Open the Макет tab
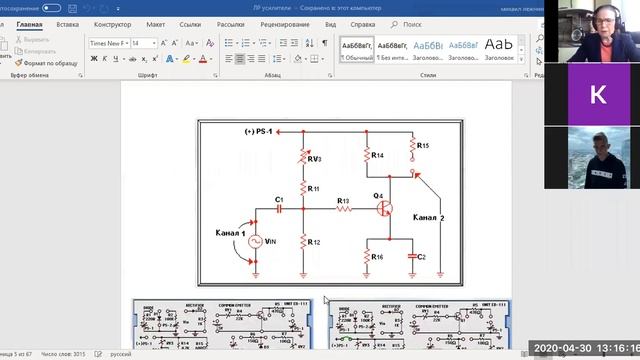The image size is (640, 360). coord(156,24)
